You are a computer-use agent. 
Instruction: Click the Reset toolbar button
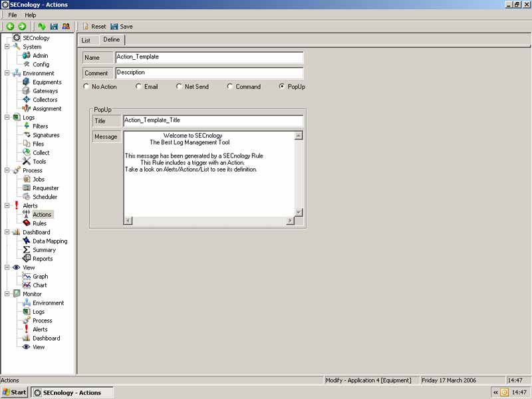pos(94,27)
